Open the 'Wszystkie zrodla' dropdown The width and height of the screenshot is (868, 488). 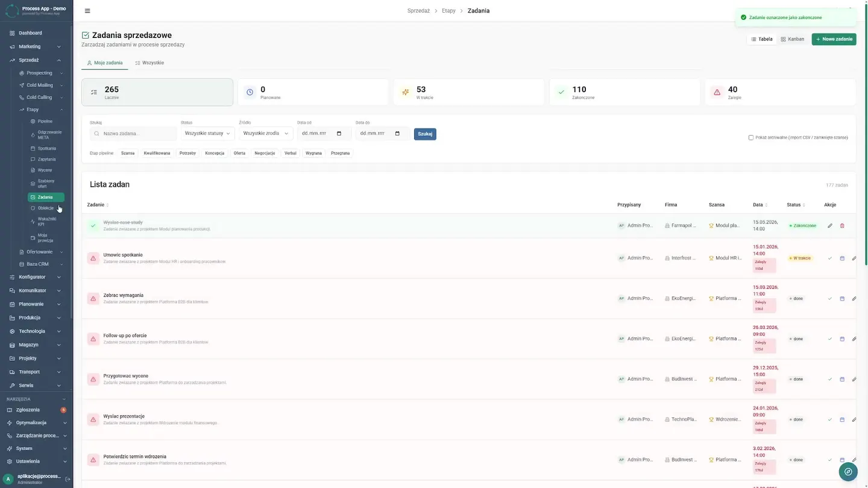tap(266, 133)
